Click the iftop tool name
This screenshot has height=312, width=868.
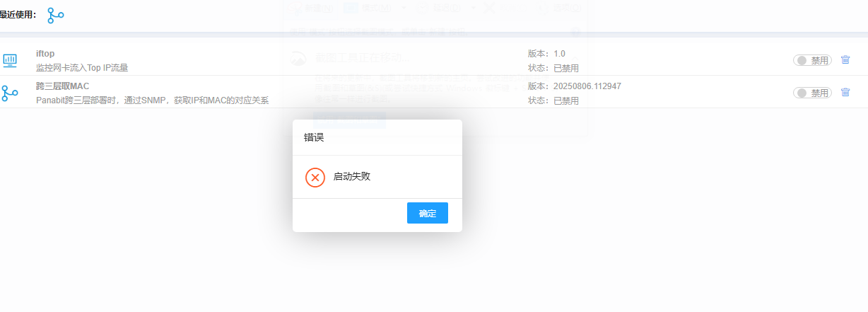(45, 54)
